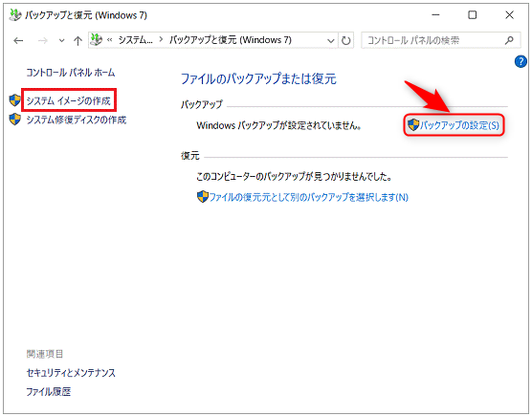Screen dimensions: 532x416
Task: Click the forward navigation arrow
Action: point(42,41)
